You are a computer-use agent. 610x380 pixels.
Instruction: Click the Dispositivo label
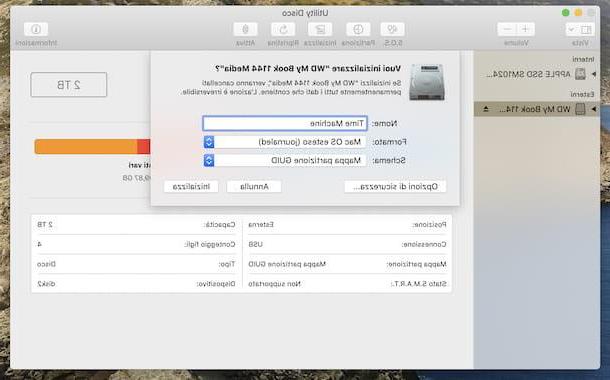216,284
